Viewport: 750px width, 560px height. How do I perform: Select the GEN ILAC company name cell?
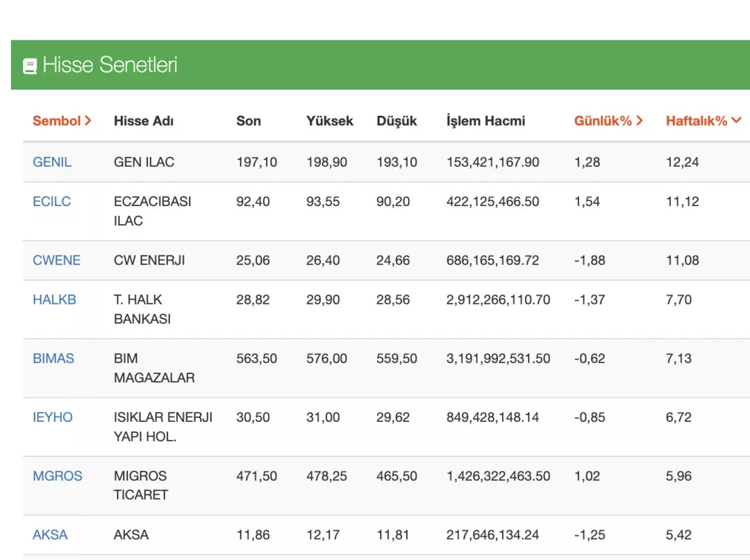144,162
